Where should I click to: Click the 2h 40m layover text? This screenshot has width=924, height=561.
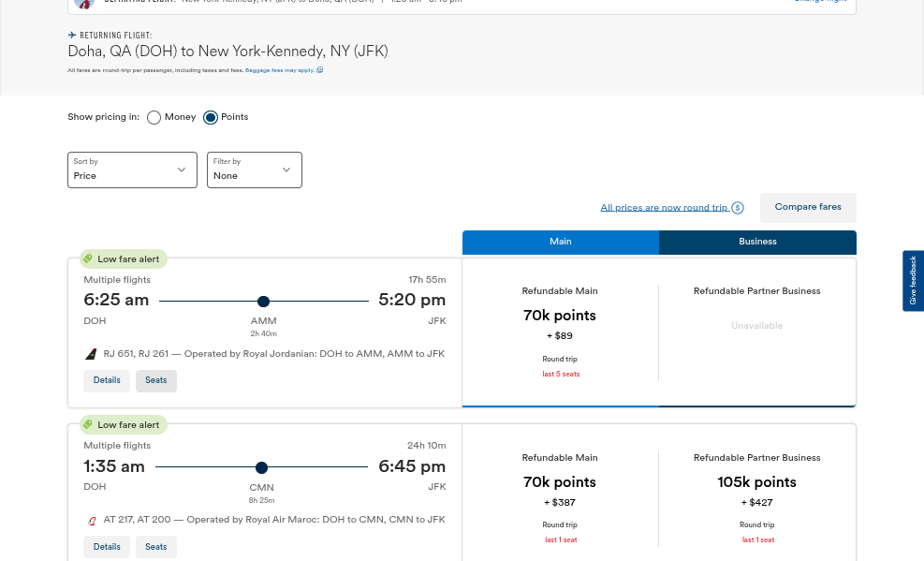tap(263, 334)
